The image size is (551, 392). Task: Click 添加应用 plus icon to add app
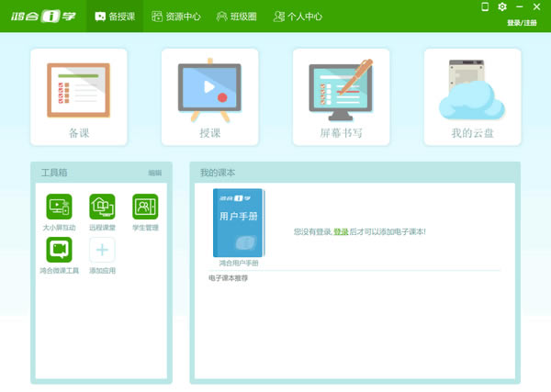102,252
